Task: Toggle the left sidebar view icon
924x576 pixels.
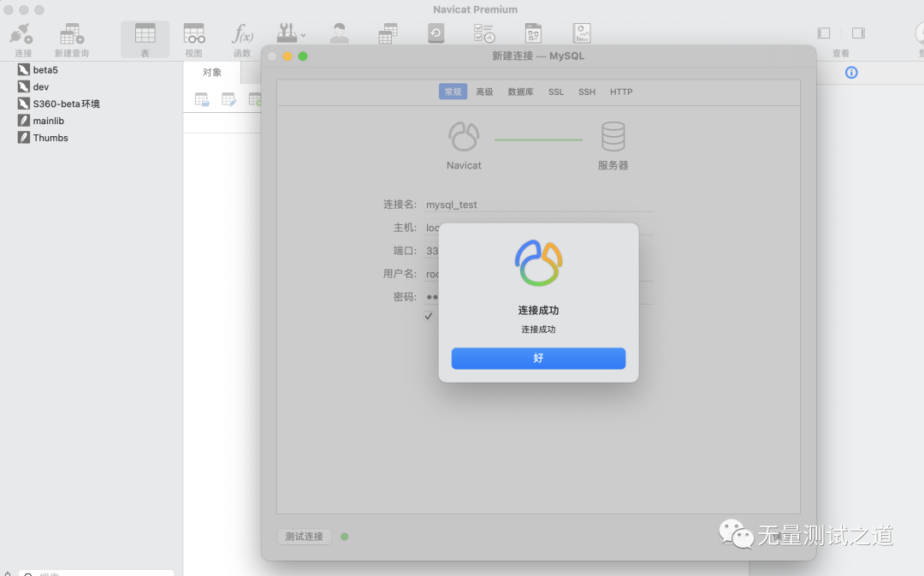Action: point(824,33)
